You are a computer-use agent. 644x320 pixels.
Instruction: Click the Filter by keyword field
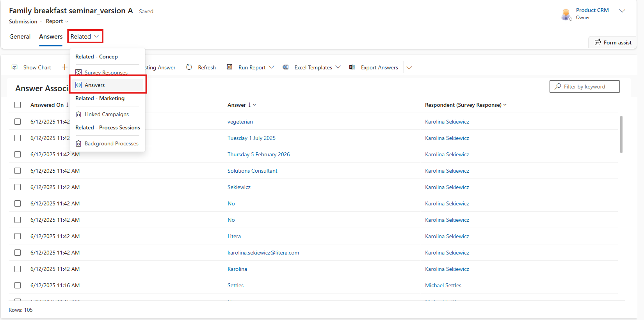[x=584, y=87]
